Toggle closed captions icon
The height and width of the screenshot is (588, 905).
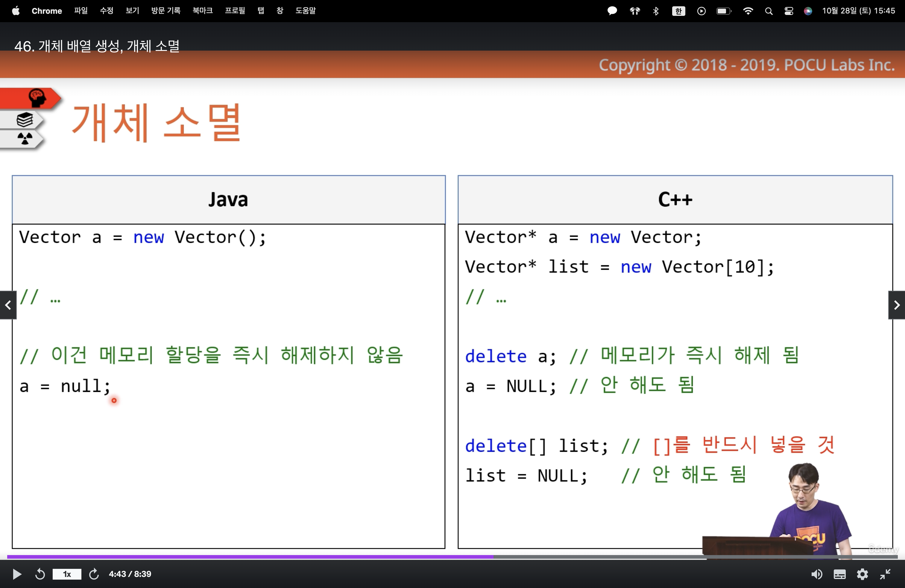click(x=839, y=574)
